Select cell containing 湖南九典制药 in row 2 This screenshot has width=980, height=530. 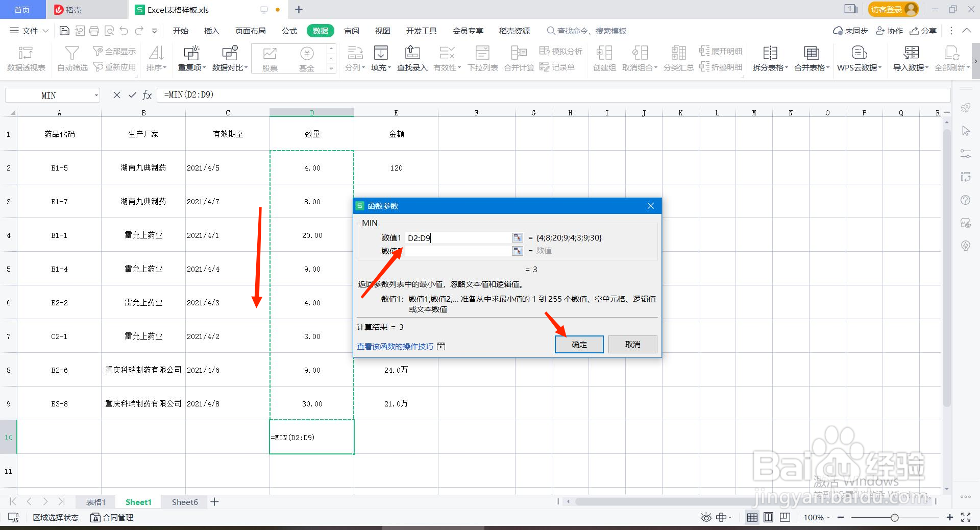pos(143,167)
